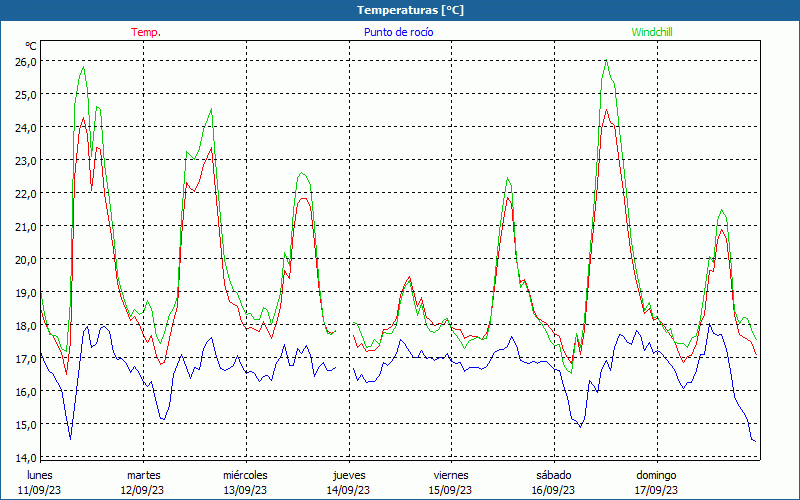Click the '°C' axis unit label

coord(31,46)
